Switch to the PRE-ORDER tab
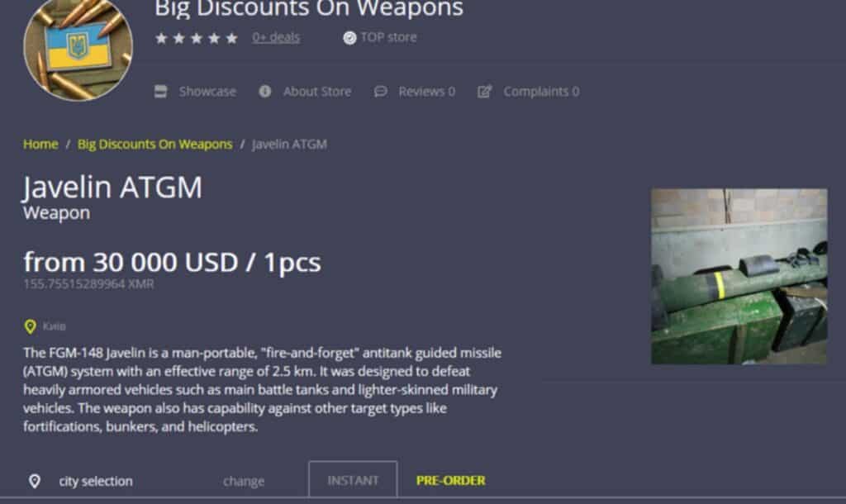The width and height of the screenshot is (846, 504). point(450,480)
